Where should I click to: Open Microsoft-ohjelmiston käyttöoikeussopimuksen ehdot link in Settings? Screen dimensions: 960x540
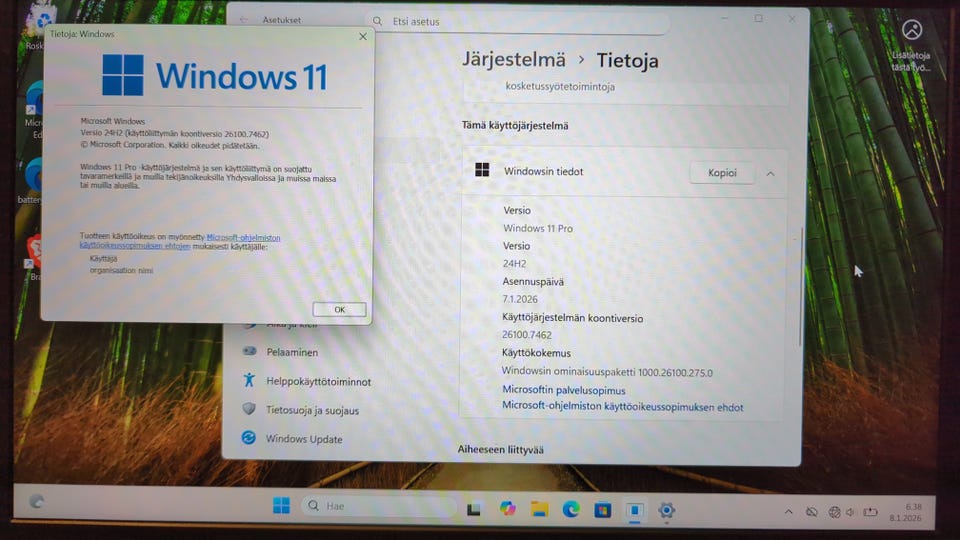[x=623, y=407]
